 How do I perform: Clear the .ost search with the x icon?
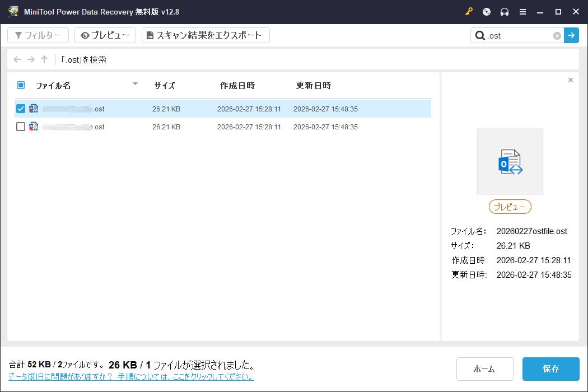coord(557,35)
